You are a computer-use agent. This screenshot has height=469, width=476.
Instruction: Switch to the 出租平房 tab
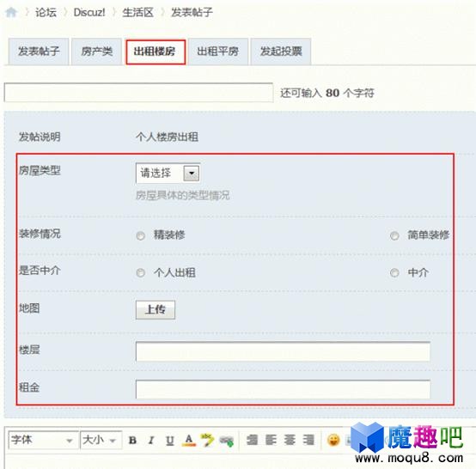218,52
